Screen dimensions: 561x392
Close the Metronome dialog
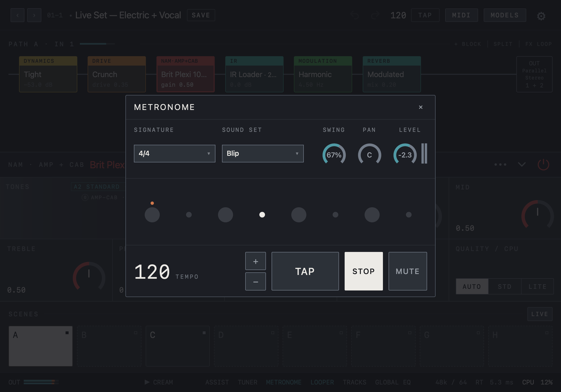pos(421,107)
